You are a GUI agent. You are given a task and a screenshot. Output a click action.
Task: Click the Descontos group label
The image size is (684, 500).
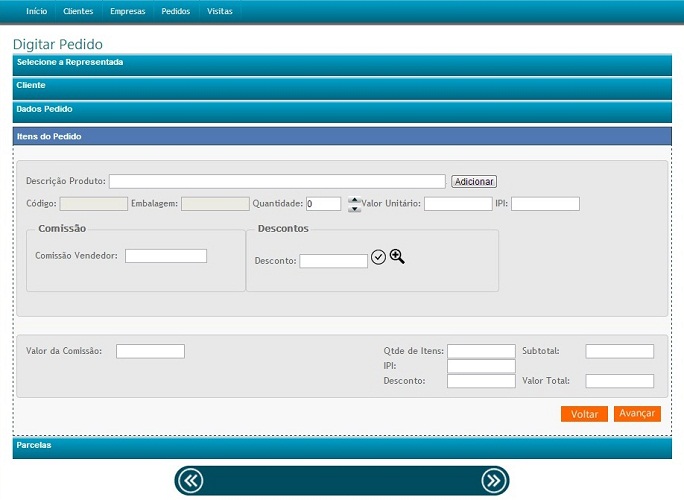[283, 228]
